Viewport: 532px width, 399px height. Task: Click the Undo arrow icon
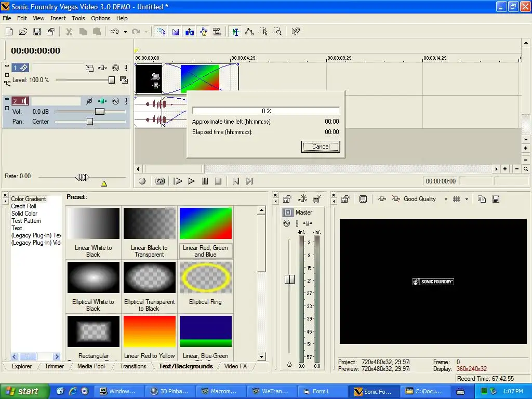115,32
